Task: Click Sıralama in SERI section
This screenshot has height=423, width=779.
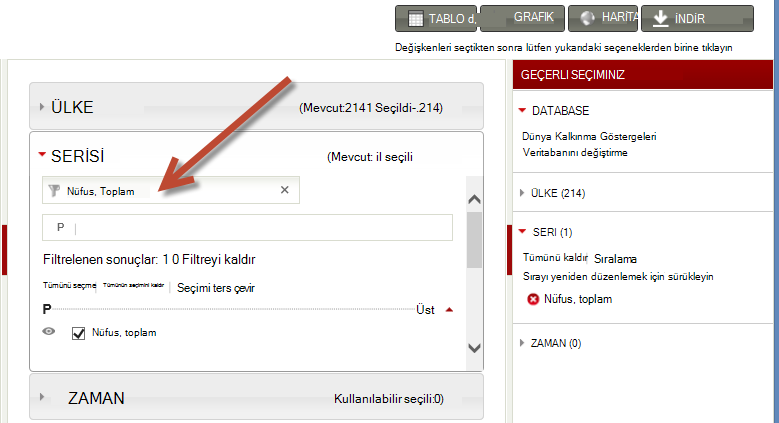Action: pyautogui.click(x=616, y=259)
